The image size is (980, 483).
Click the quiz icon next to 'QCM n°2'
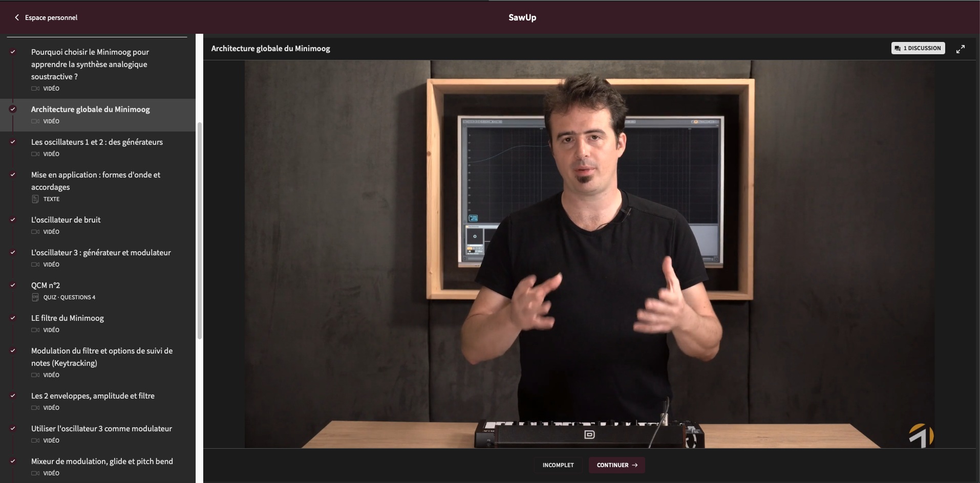(35, 297)
